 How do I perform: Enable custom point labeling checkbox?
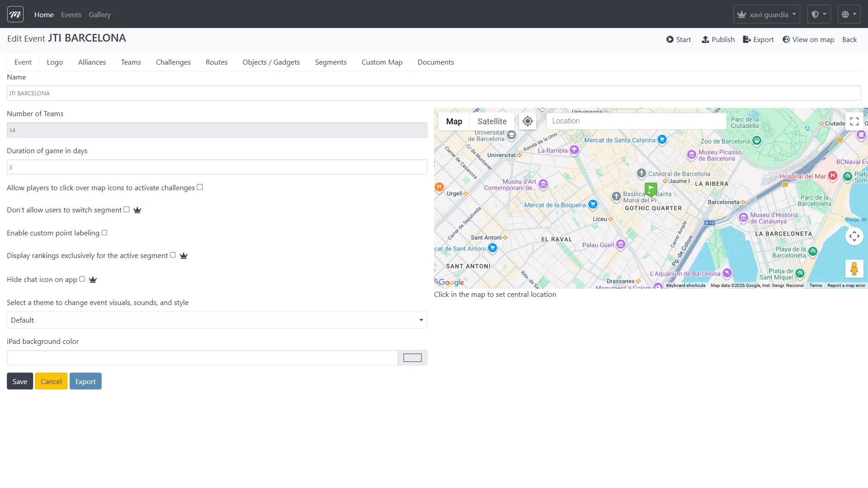(104, 233)
